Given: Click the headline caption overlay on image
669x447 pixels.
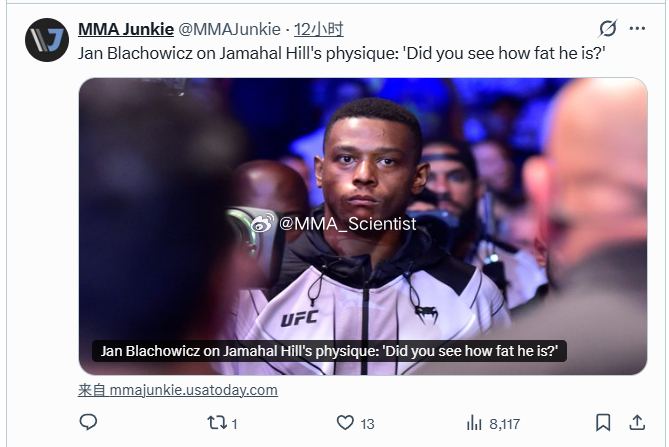Looking at the screenshot, I should [x=329, y=351].
